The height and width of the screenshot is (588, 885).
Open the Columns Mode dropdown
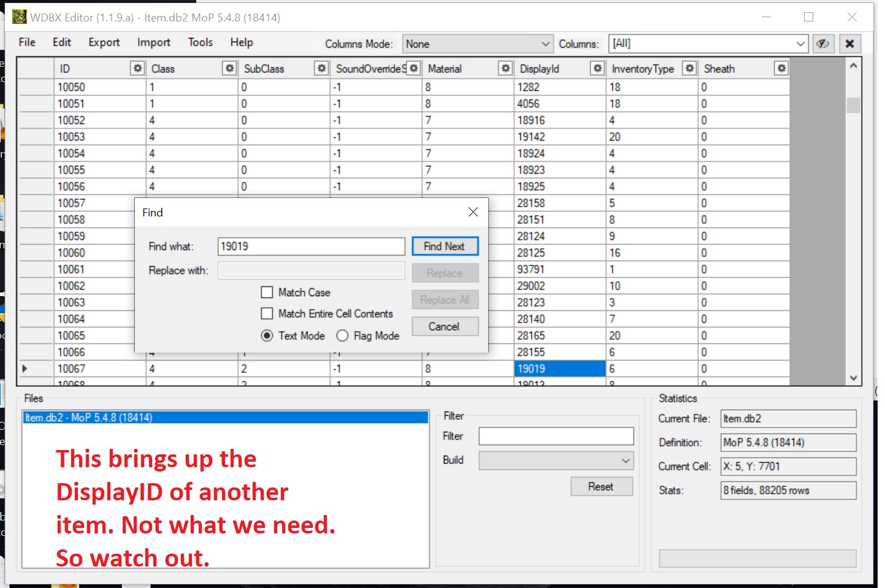coord(478,44)
